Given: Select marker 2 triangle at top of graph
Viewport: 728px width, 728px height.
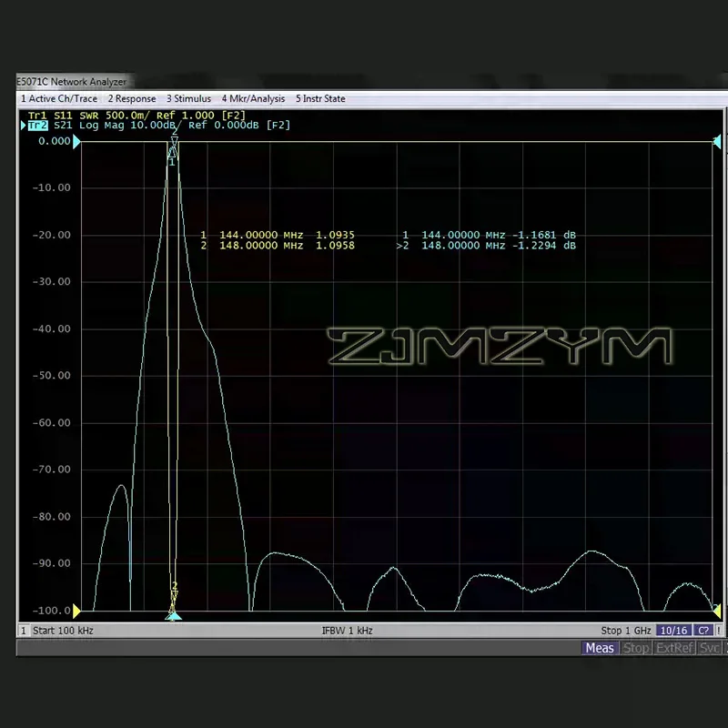Looking at the screenshot, I should [175, 140].
